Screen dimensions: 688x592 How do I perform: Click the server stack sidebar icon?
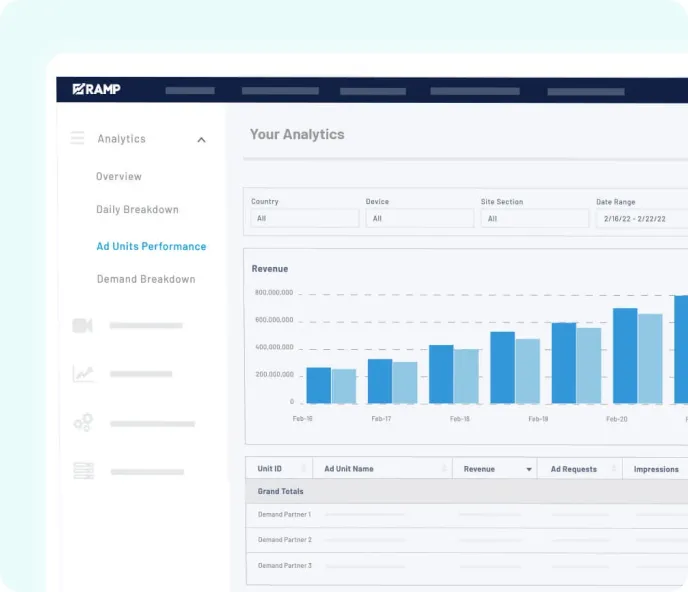[83, 471]
